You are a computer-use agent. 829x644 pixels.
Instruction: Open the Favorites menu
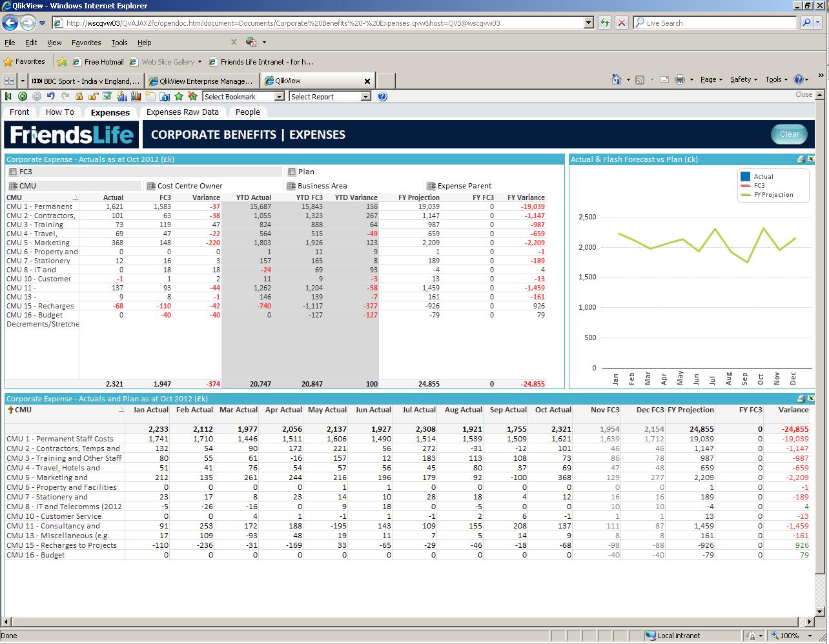point(85,43)
